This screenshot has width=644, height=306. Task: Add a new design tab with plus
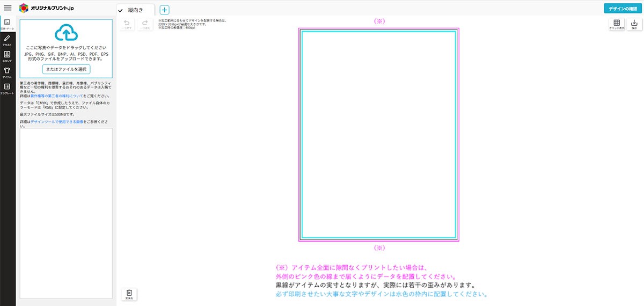[x=165, y=10]
